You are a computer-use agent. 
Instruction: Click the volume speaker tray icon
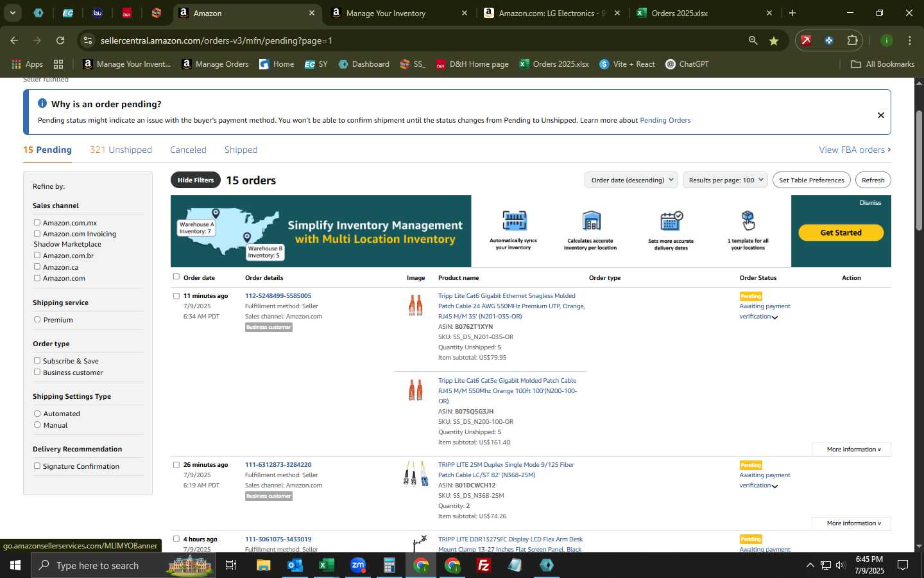841,565
